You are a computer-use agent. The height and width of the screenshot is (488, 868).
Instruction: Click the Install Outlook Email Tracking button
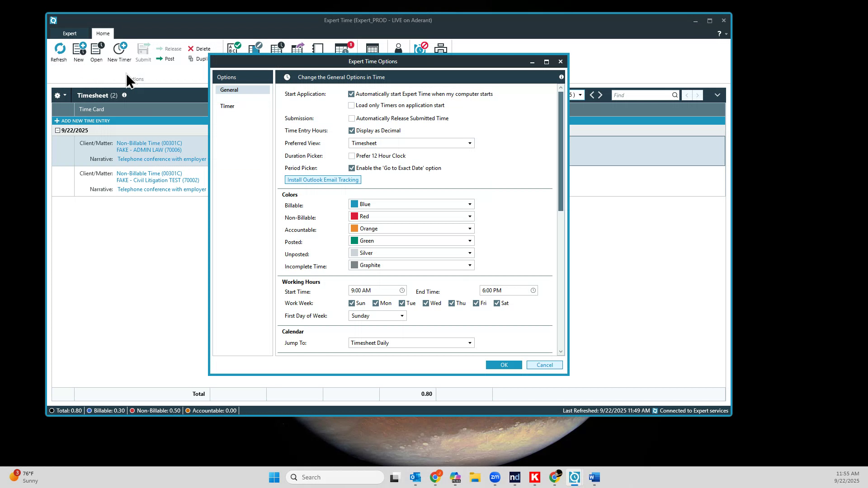point(322,180)
